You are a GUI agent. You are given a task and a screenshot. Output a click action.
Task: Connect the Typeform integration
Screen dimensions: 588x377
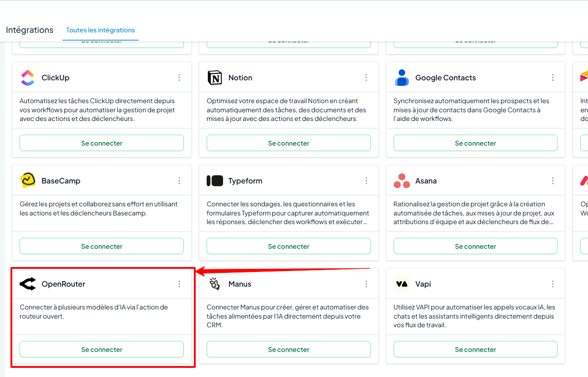coord(289,246)
